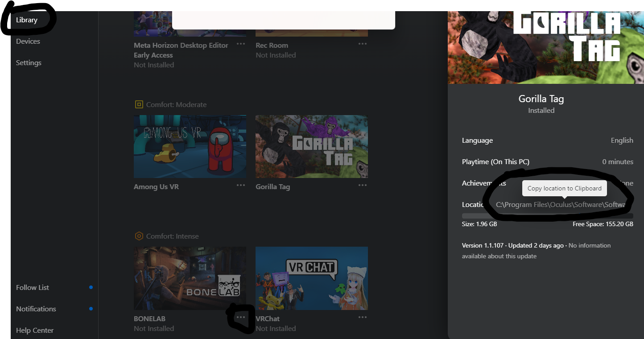
Task: Open the Follow List
Action: point(33,288)
